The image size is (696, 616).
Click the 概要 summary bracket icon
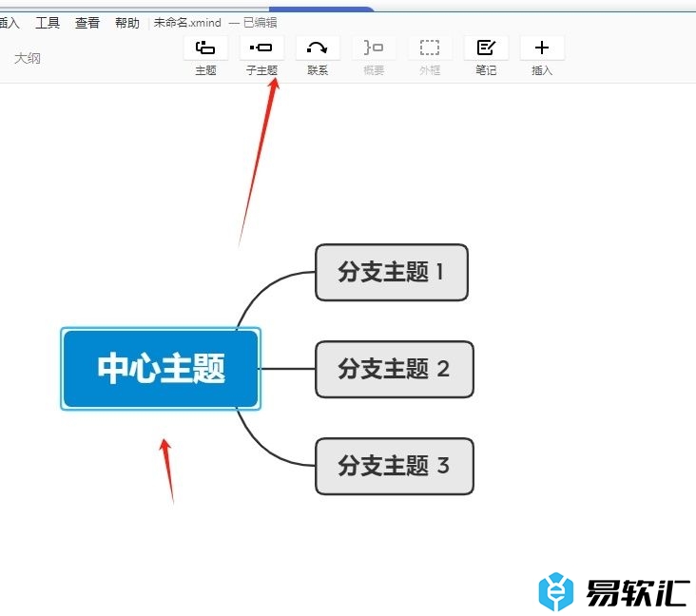[374, 48]
